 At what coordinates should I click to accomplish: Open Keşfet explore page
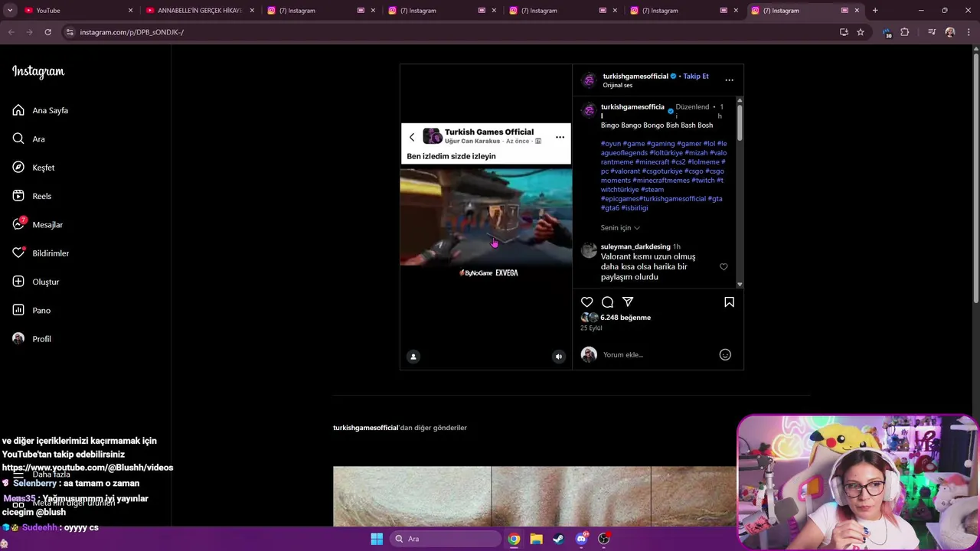click(34, 168)
